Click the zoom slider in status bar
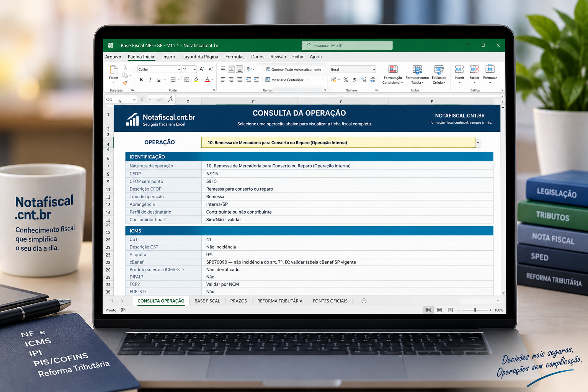Screen dimensions: 588x392 pyautogui.click(x=475, y=310)
